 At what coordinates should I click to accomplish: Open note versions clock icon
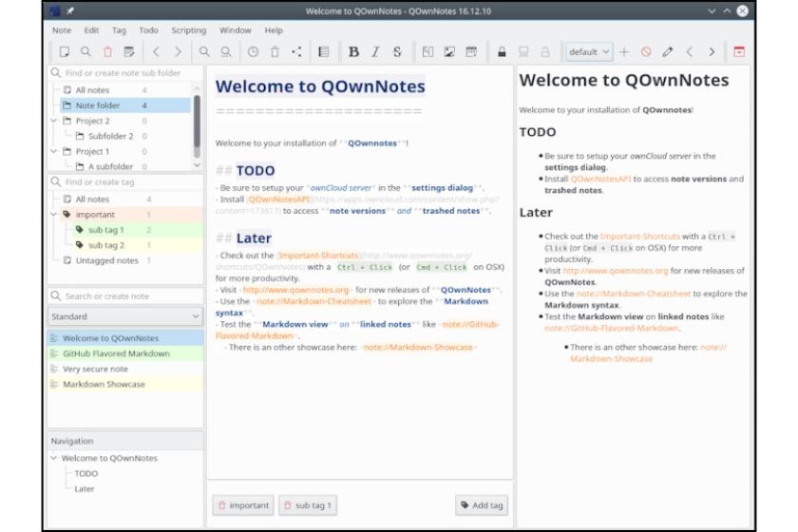point(253,51)
